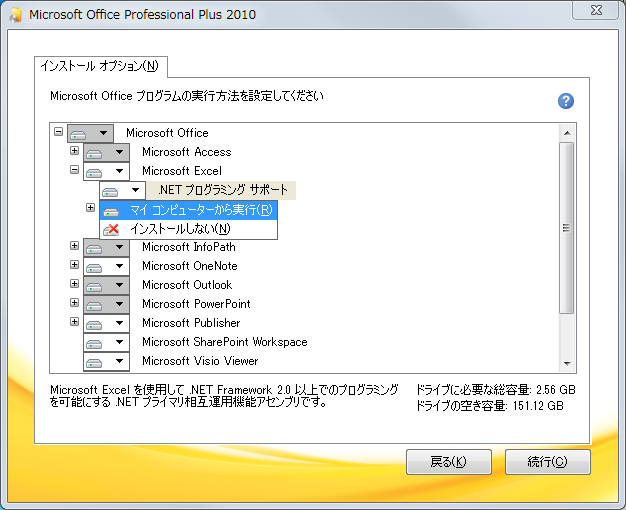Expand the node hidden behind the dropdown menu
Viewport: 626px width, 510px height.
[x=91, y=208]
